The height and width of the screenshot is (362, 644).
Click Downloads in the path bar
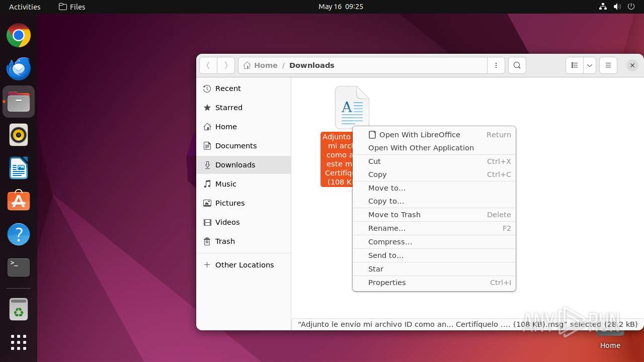click(312, 65)
